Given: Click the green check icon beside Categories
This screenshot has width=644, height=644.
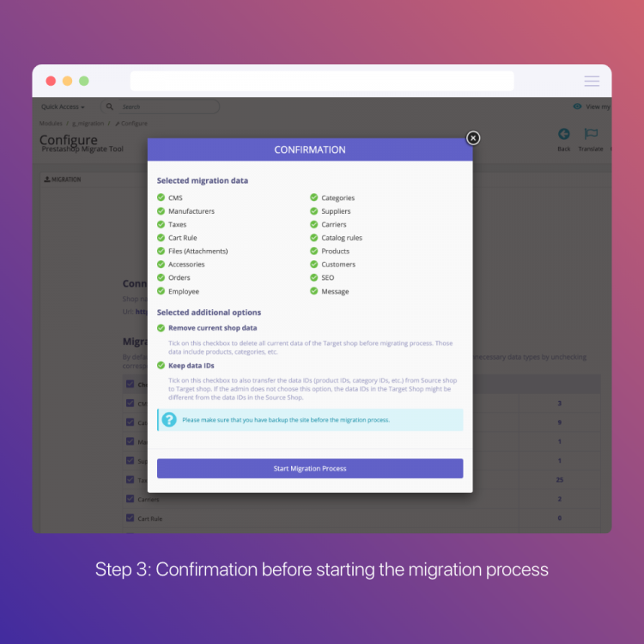Looking at the screenshot, I should pos(313,197).
